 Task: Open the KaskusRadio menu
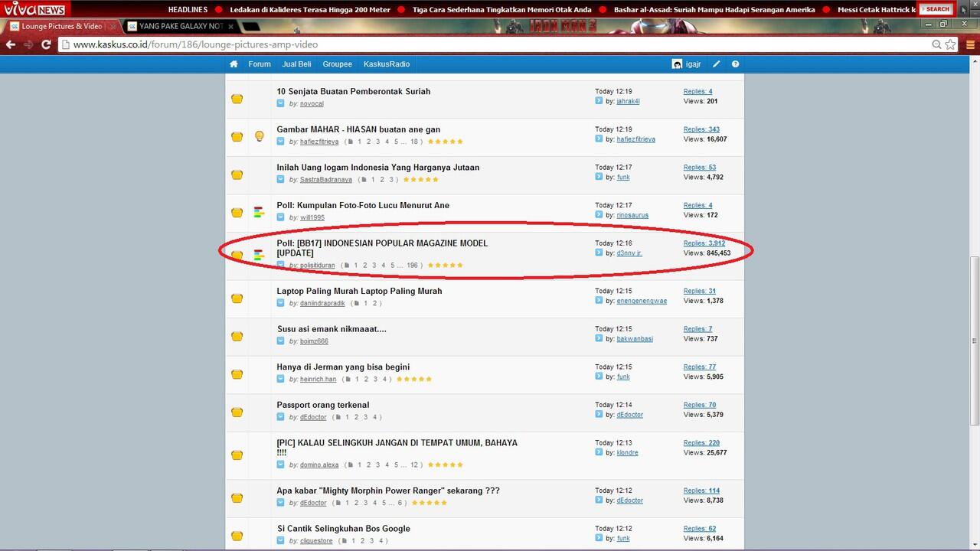[387, 64]
